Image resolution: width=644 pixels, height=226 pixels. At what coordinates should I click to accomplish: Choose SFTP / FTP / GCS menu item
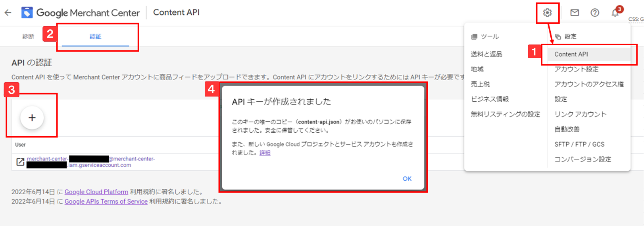pyautogui.click(x=579, y=144)
